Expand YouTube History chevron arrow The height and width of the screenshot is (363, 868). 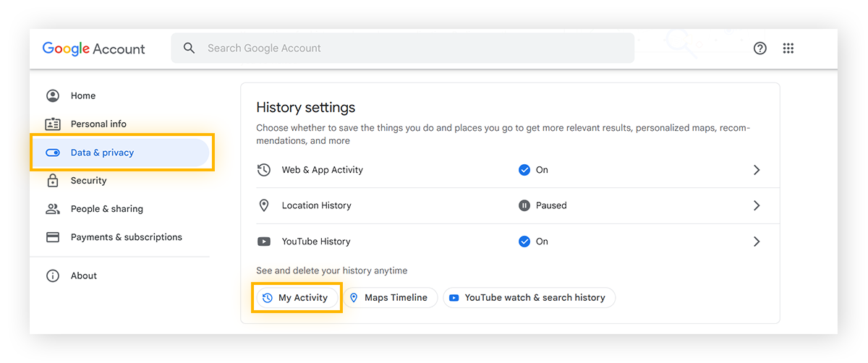click(757, 242)
